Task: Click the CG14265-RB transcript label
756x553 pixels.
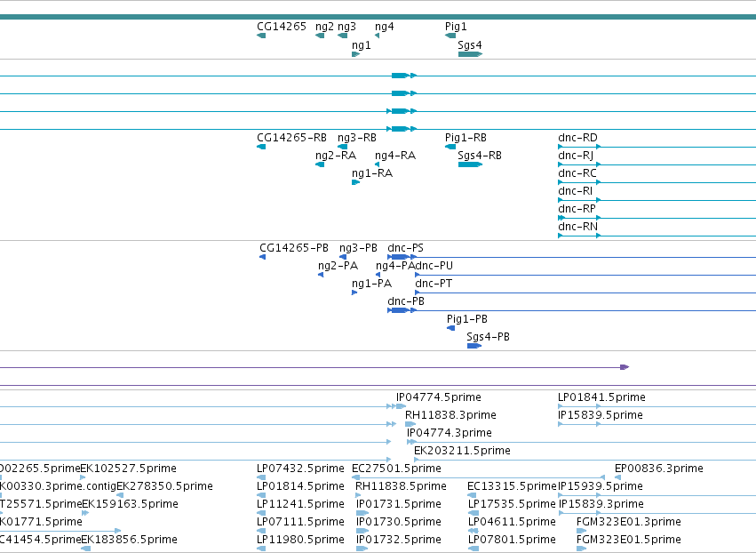Action: point(291,138)
